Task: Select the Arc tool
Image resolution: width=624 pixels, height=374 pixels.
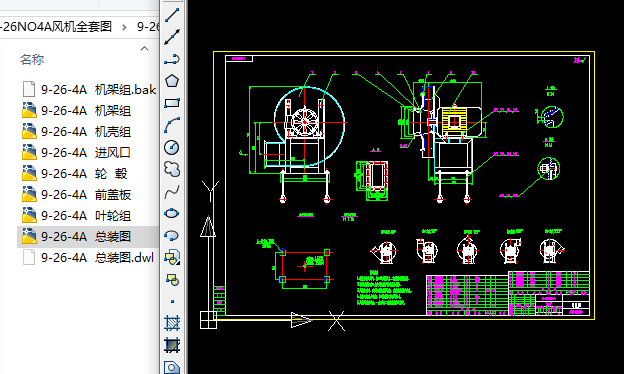Action: click(x=172, y=125)
